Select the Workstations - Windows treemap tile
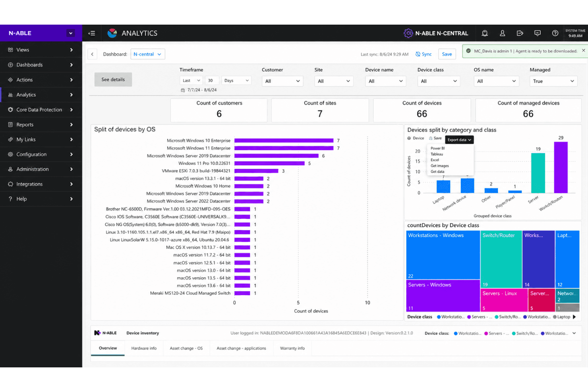Image resolution: width=588 pixels, height=392 pixels. 443,255
